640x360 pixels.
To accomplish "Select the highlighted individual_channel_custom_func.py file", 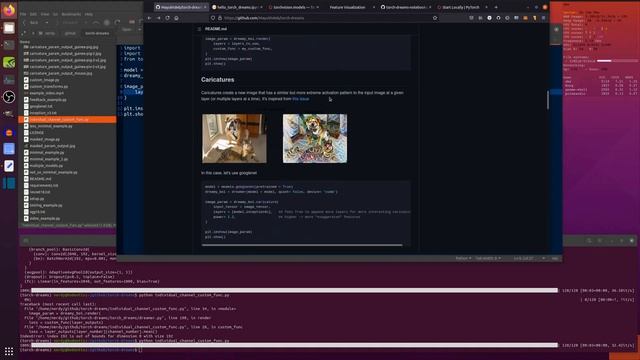I will pyautogui.click(x=67, y=120).
